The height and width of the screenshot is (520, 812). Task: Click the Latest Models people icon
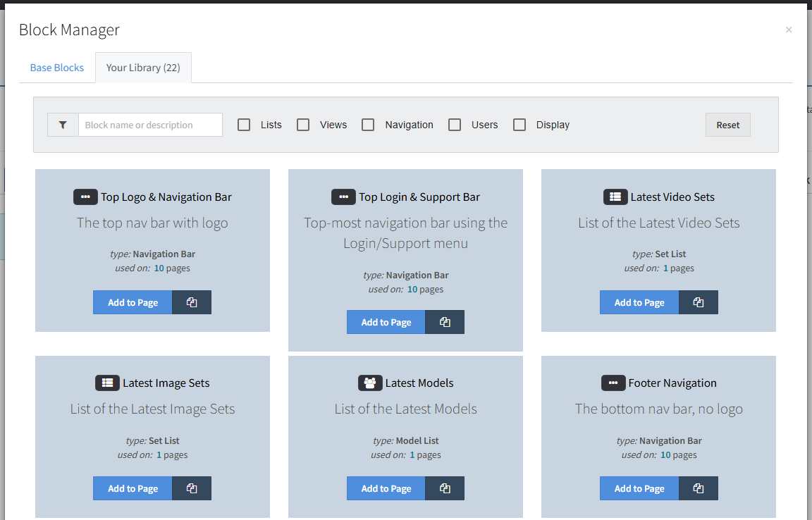click(x=370, y=383)
